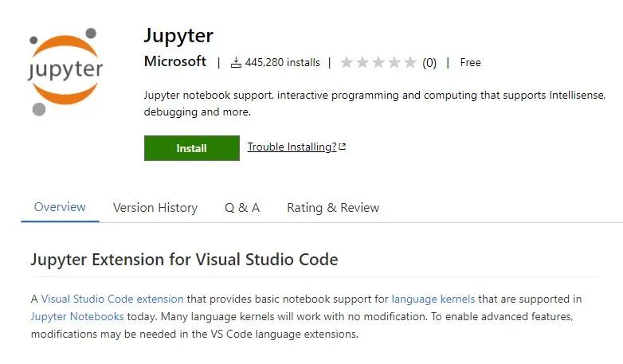Click the second rating star
623x364 pixels.
tap(362, 62)
